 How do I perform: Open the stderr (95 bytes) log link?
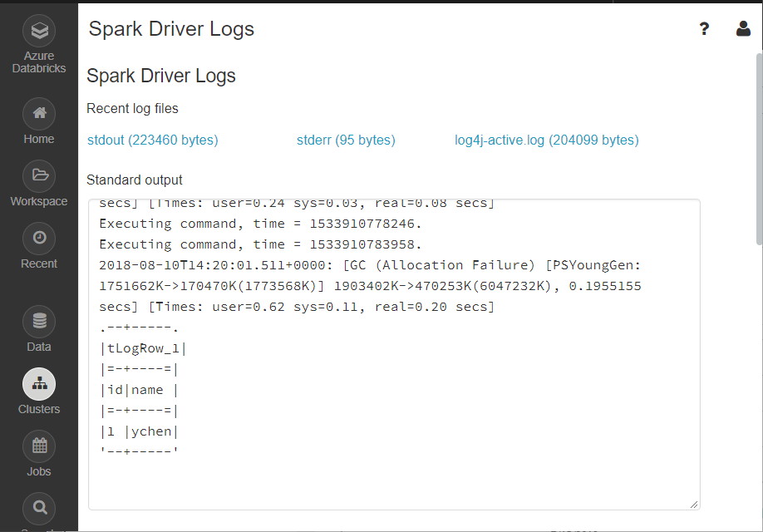[x=346, y=140]
